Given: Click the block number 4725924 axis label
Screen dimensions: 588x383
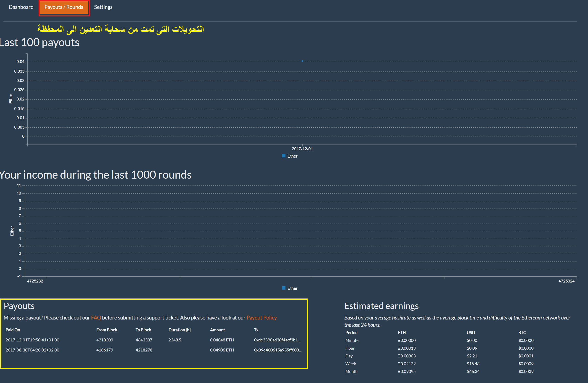Looking at the screenshot, I should pos(566,281).
